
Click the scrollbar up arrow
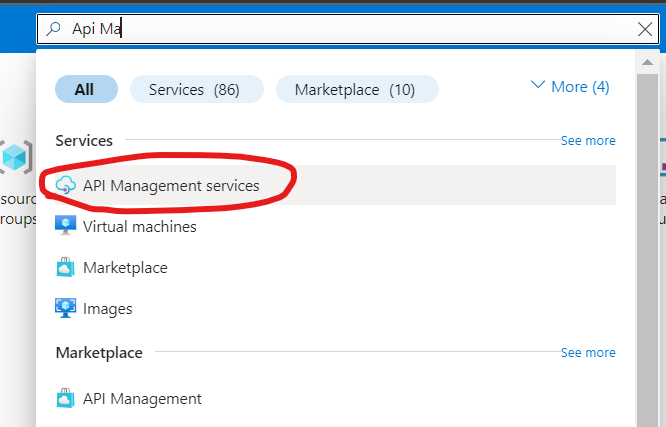(647, 62)
